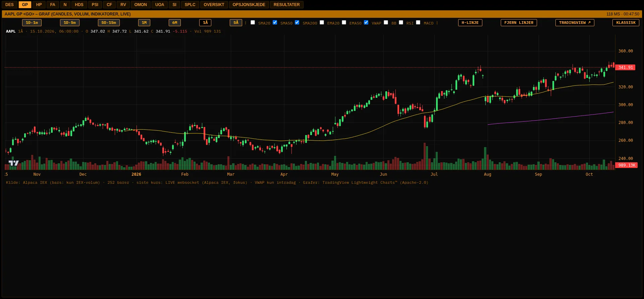Open the OMON tab
This screenshot has width=644, height=299.
coord(141,5)
